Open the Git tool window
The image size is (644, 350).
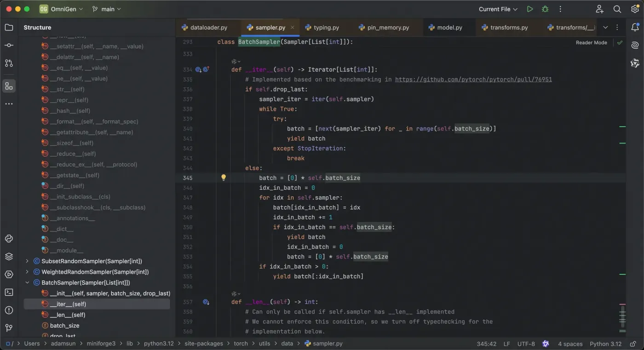coord(9,328)
